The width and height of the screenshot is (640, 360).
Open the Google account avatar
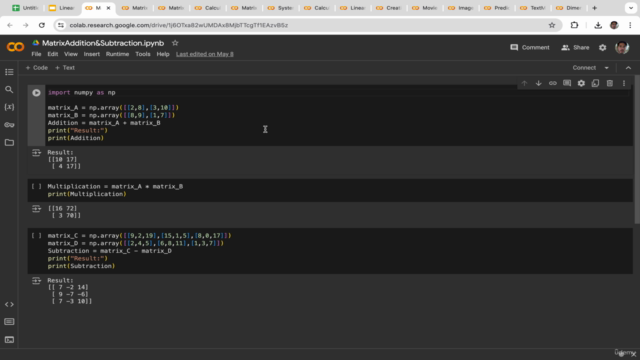click(x=622, y=47)
